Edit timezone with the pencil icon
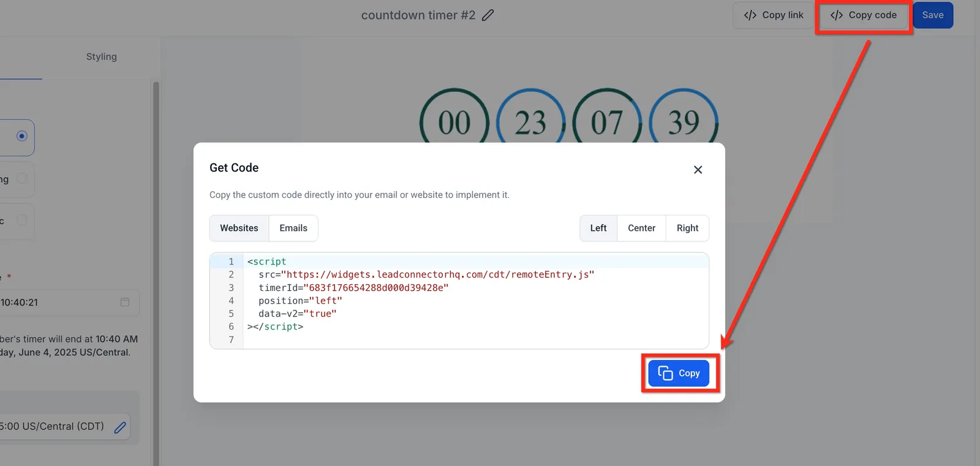 [120, 427]
